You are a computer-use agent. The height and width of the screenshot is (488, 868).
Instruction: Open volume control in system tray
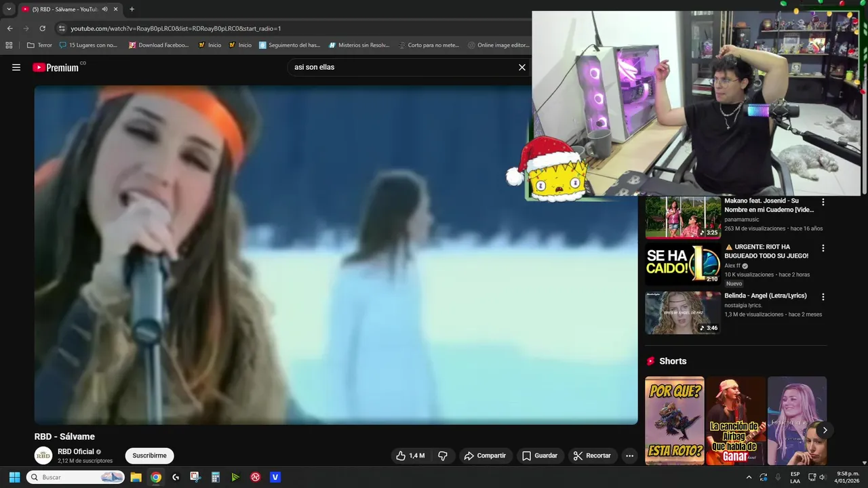(x=822, y=477)
